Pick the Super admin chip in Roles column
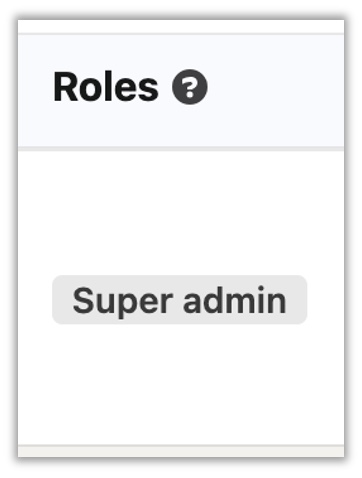 coord(179,300)
